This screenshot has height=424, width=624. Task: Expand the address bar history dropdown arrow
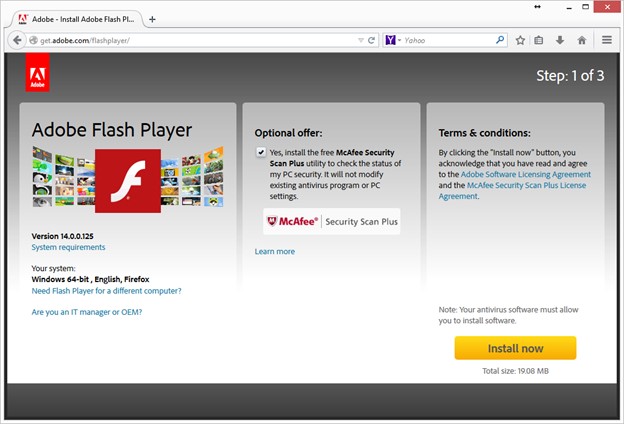[x=361, y=41]
